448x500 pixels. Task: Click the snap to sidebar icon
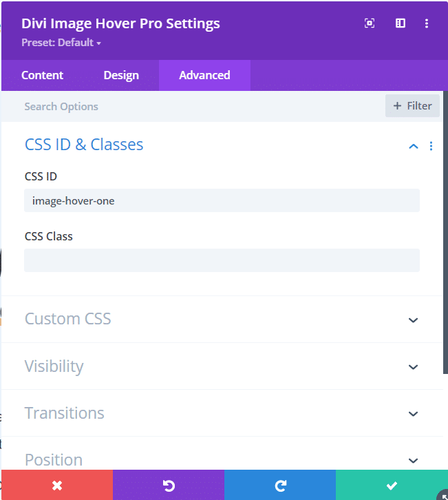(401, 23)
